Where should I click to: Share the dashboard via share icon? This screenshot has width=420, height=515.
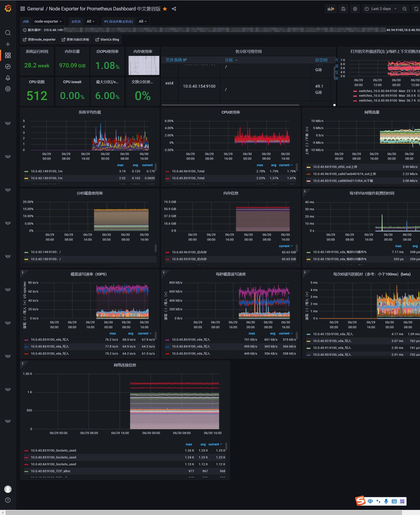pyautogui.click(x=174, y=9)
